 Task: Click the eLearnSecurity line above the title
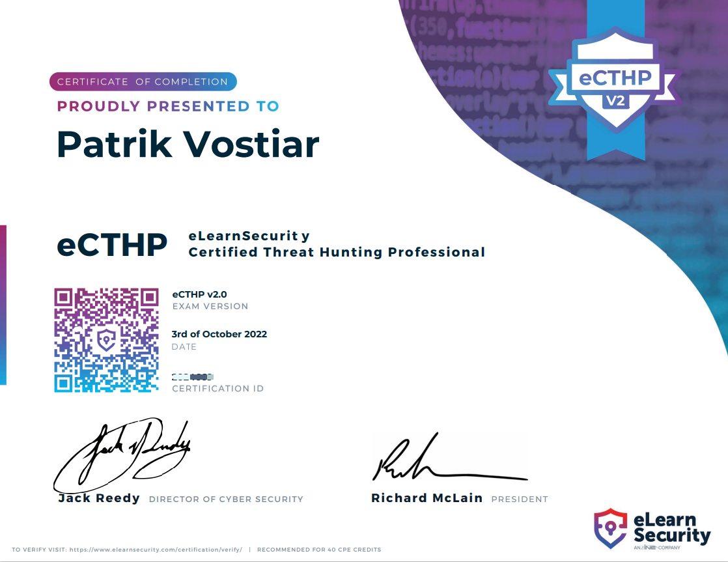[x=249, y=236]
